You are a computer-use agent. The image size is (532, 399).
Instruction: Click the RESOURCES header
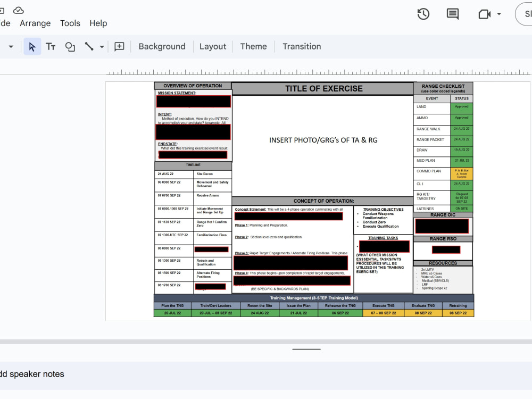coord(443,263)
